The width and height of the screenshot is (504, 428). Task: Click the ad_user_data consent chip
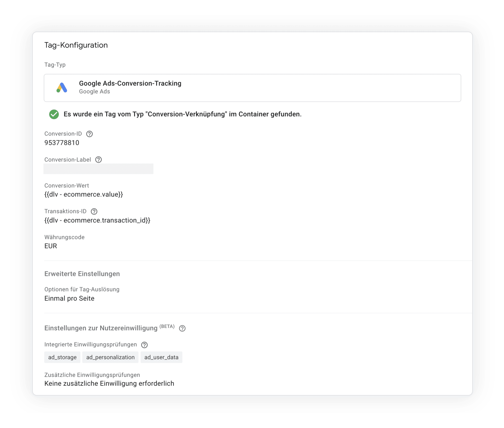coord(161,357)
